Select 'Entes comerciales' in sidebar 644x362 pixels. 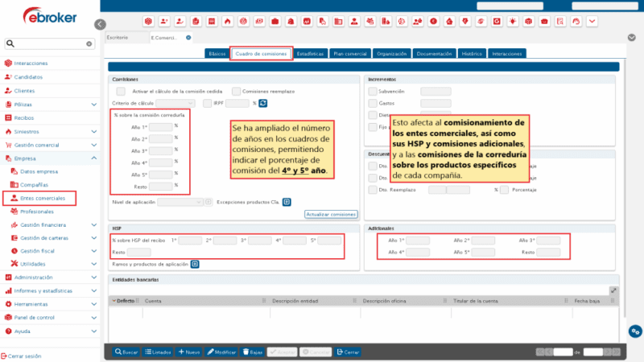(x=43, y=198)
